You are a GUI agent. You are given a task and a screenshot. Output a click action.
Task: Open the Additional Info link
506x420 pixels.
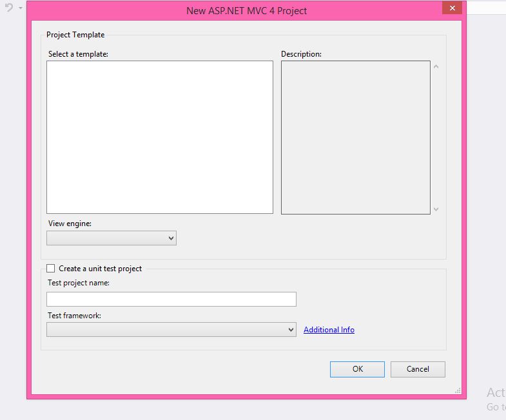(x=329, y=330)
